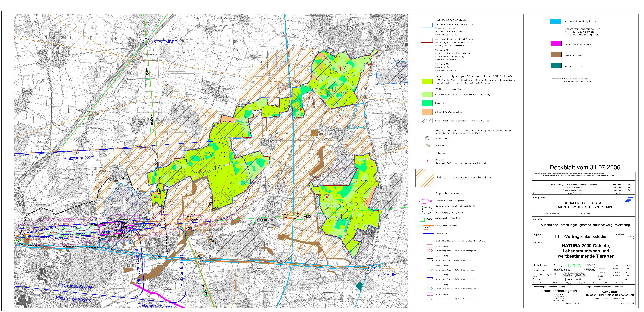644x312 pixels.
Task: Click the blue airline logo in title block
Action: tap(626, 200)
